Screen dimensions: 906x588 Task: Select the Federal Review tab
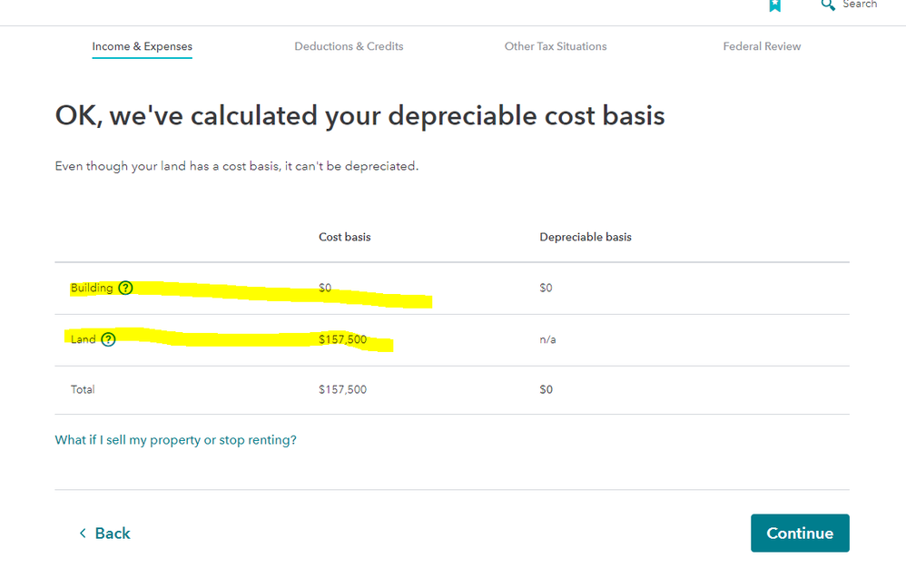click(x=762, y=46)
